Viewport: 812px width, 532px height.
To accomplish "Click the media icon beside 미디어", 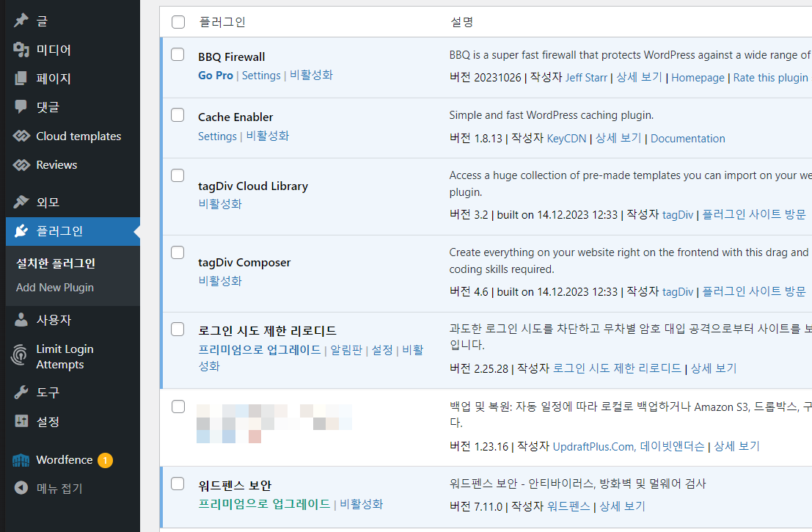I will (x=21, y=50).
